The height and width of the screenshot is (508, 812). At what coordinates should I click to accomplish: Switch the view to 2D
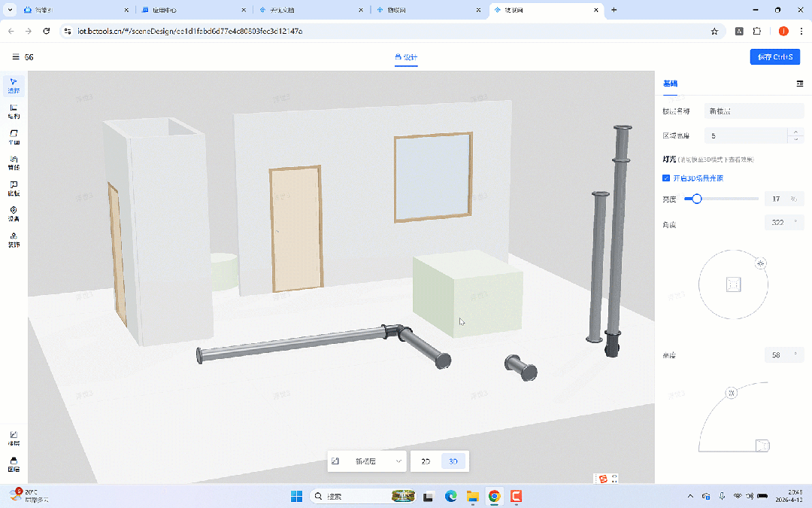pyautogui.click(x=426, y=461)
